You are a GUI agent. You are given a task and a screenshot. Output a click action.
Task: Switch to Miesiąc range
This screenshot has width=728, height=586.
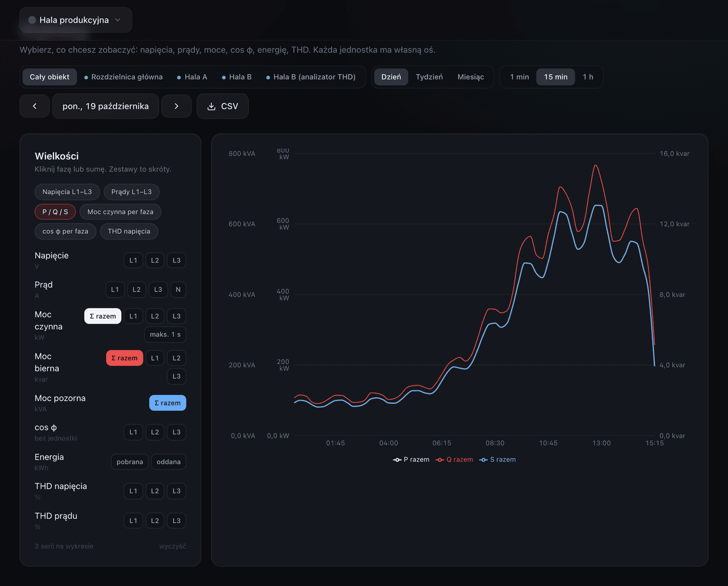point(471,77)
